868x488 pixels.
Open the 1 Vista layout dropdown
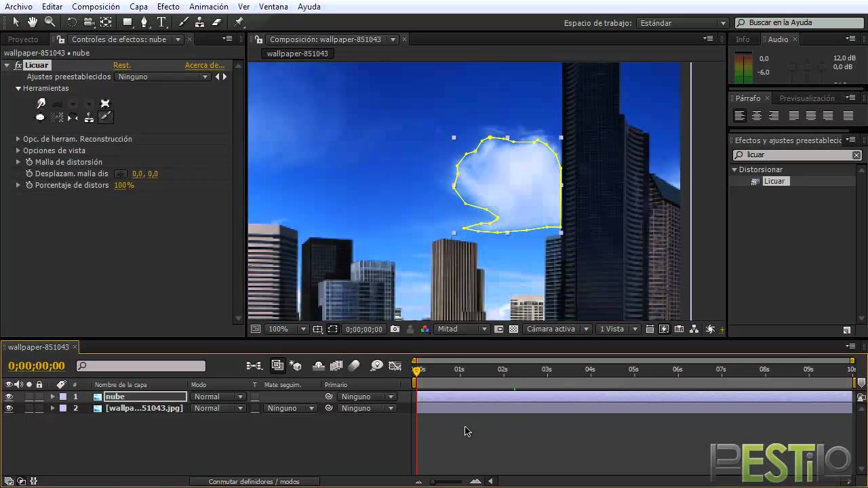[x=618, y=329]
